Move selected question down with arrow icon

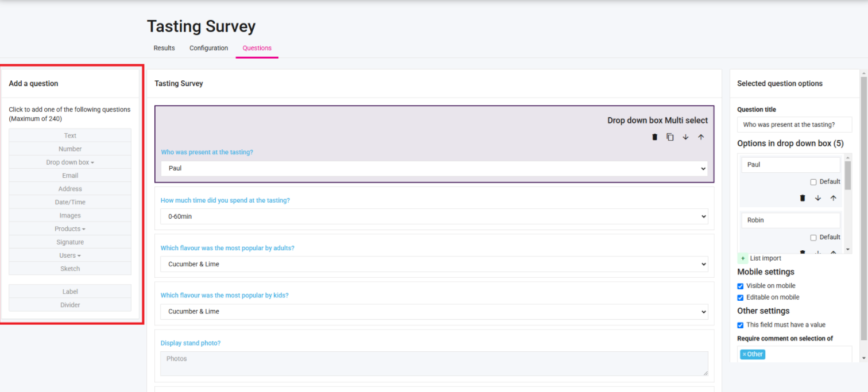point(685,137)
